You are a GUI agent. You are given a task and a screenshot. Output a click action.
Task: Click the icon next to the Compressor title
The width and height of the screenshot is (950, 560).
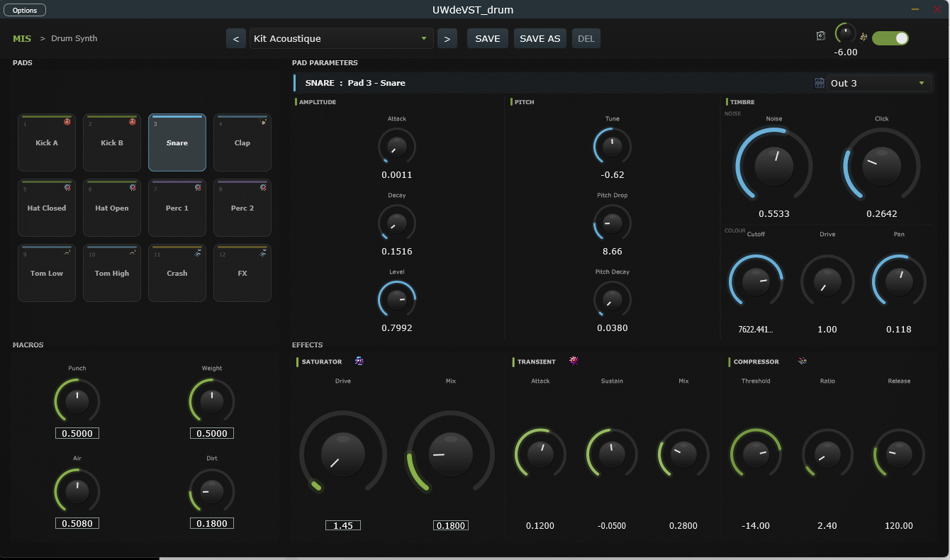[802, 362]
